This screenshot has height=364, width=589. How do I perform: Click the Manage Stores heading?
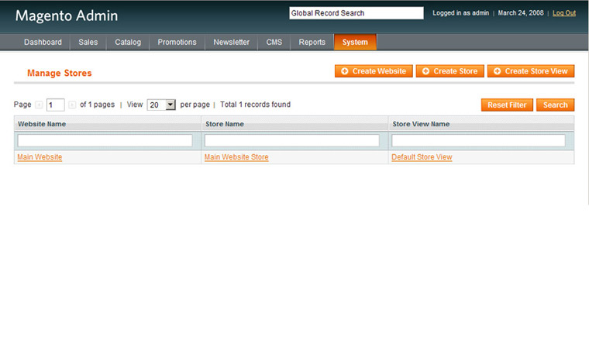pyautogui.click(x=60, y=73)
